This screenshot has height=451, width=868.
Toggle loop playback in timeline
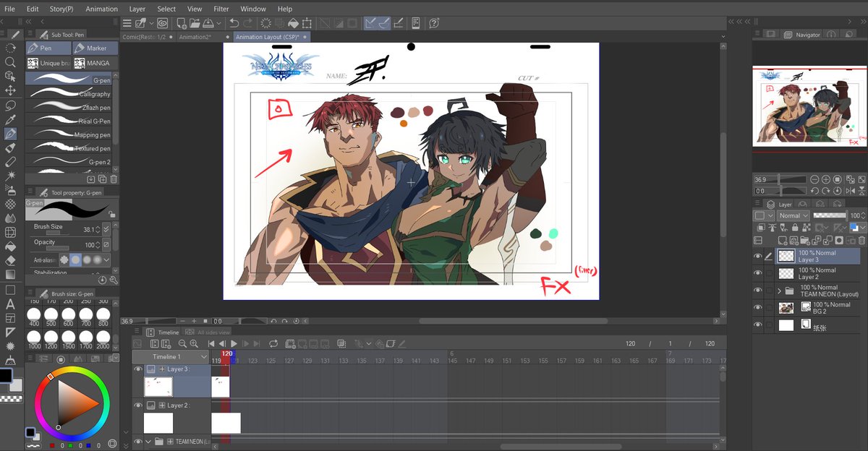(x=273, y=344)
